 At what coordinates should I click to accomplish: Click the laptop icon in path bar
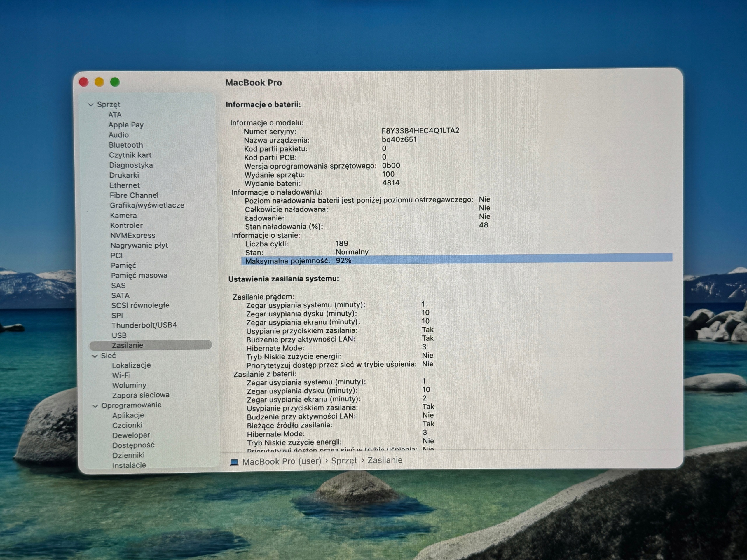[x=234, y=462]
